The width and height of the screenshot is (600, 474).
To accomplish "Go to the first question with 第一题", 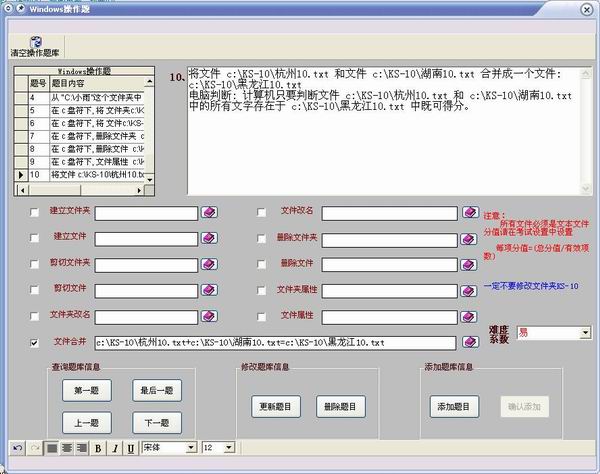I will pos(87,390).
